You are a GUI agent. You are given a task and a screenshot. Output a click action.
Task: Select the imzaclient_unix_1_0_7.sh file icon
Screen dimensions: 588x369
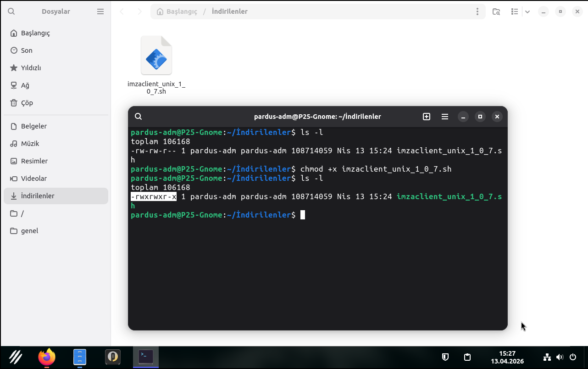coord(156,56)
